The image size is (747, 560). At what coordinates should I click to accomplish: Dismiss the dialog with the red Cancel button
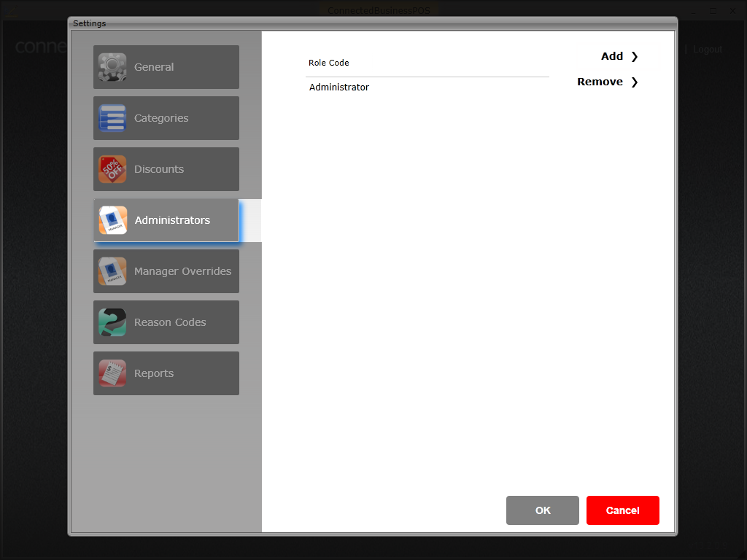[622, 510]
